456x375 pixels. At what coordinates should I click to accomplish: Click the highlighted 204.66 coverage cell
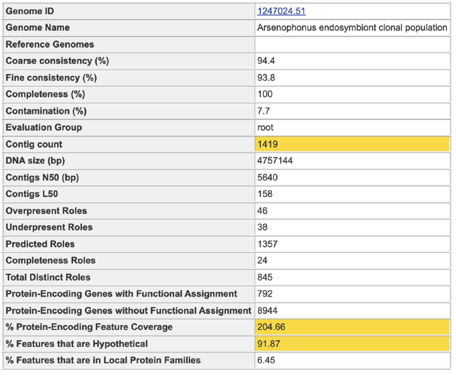pos(352,327)
